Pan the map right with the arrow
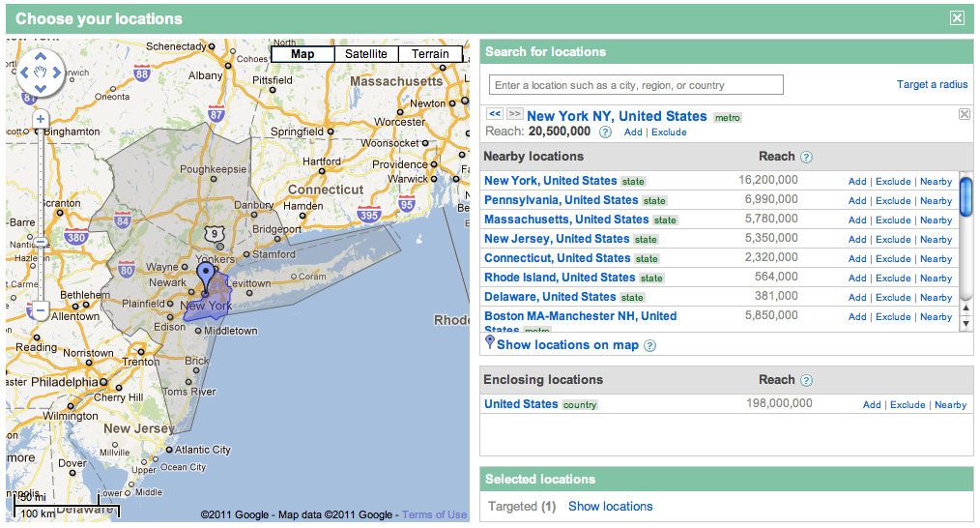Image resolution: width=980 pixels, height=528 pixels. pos(57,73)
